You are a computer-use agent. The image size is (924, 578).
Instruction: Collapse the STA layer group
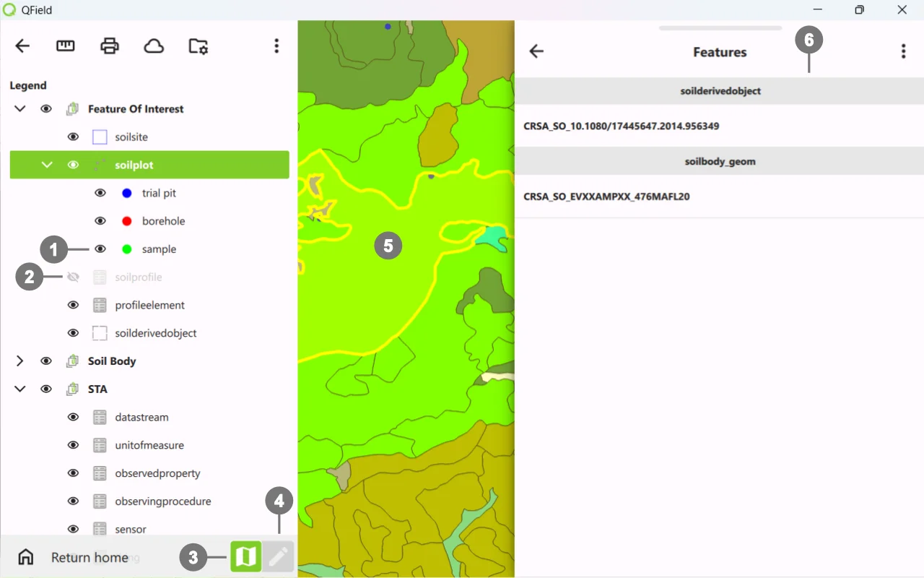coord(20,389)
